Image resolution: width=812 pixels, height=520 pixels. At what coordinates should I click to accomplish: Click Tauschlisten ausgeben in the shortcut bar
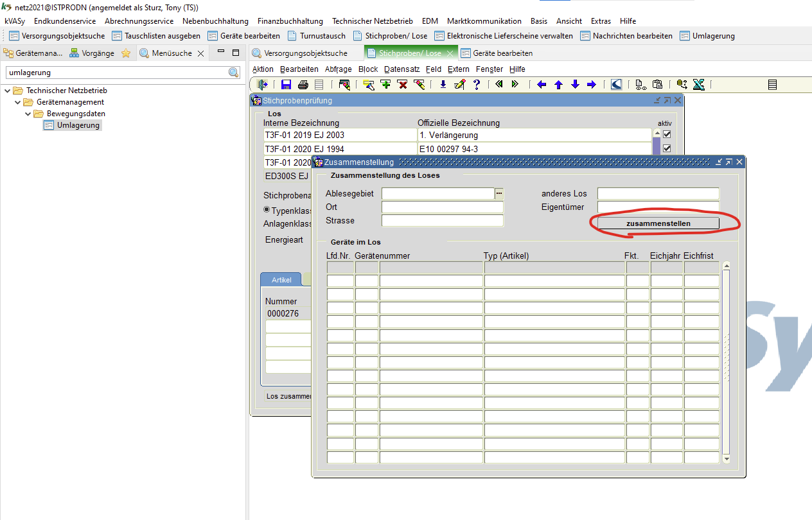162,36
